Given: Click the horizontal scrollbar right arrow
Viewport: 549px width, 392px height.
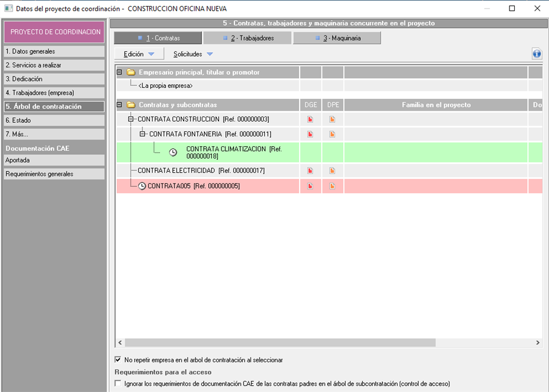Looking at the screenshot, I should (x=538, y=343).
